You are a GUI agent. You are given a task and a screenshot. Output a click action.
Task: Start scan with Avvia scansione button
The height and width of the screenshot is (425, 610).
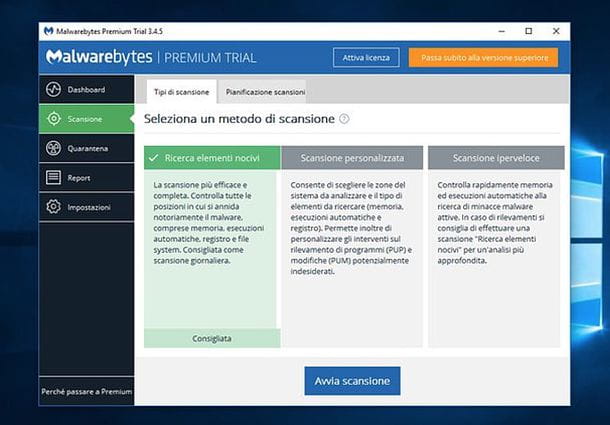[x=353, y=381]
